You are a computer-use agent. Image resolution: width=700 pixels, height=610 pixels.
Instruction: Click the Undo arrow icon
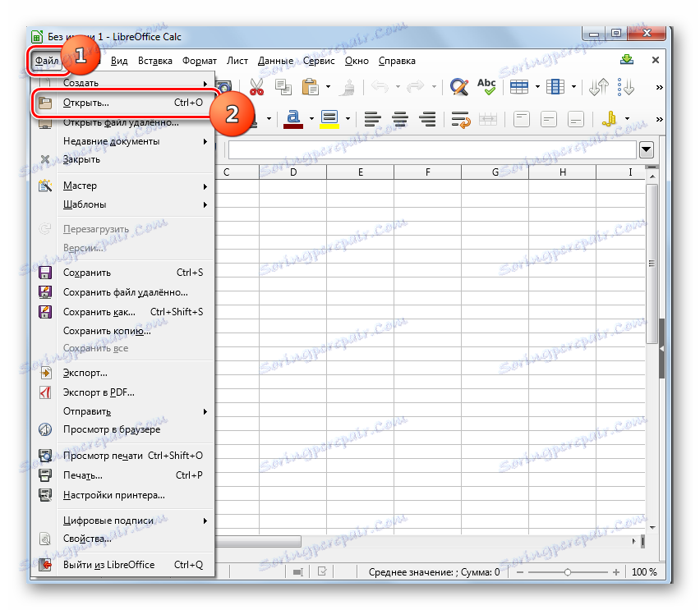(380, 86)
